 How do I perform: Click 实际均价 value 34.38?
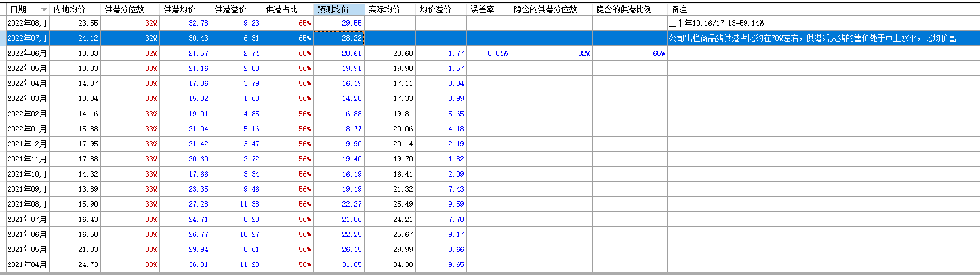[390, 264]
